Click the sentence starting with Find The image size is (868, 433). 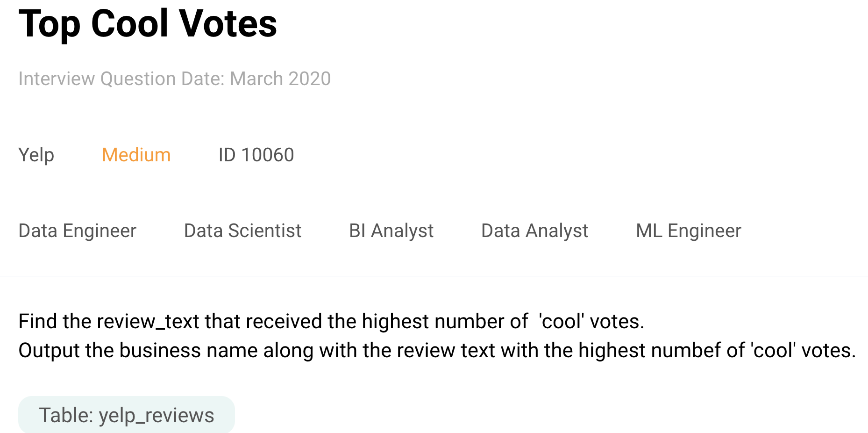[x=331, y=321]
